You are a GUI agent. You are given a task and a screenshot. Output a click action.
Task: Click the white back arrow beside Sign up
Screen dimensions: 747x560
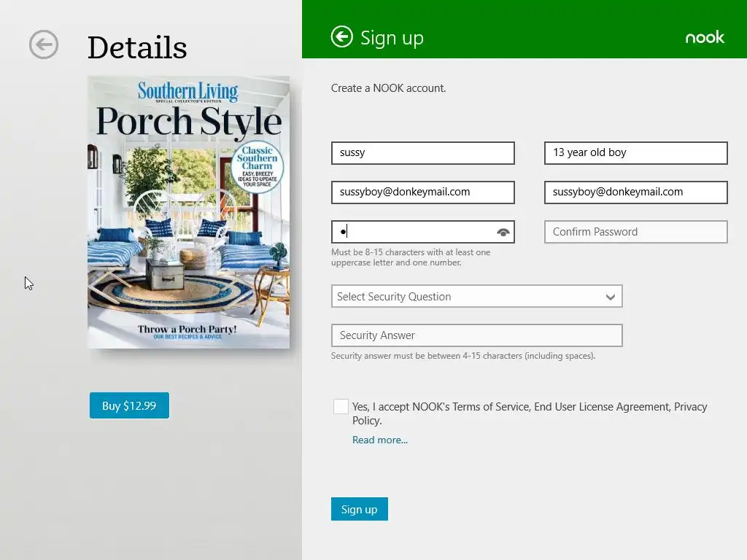click(341, 36)
